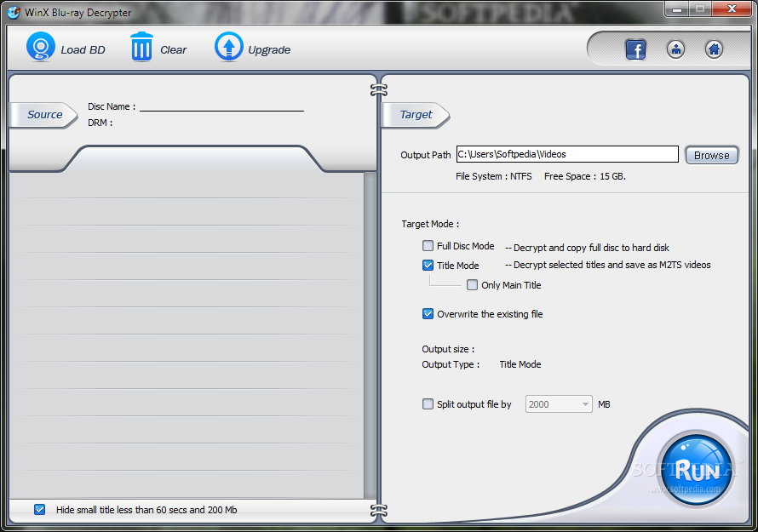
Task: Click the title list vertical scrollbar
Action: [370, 335]
